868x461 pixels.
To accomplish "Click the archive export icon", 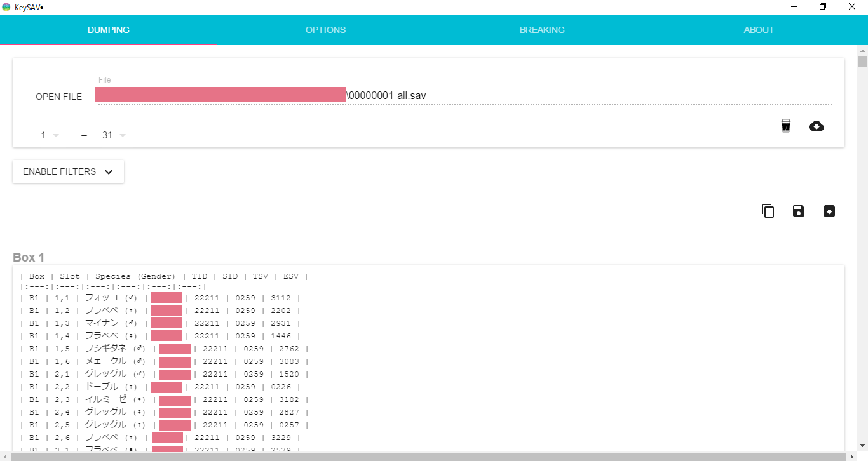I will (829, 211).
